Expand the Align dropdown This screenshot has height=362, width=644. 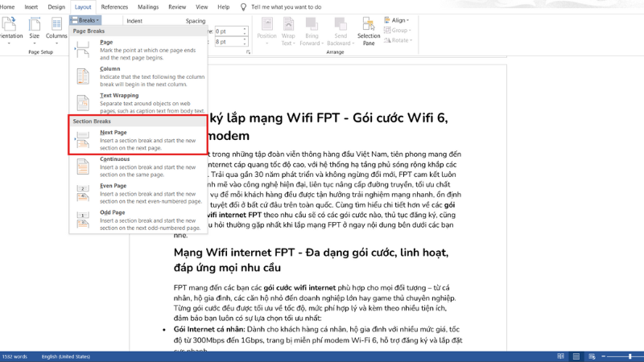(x=397, y=20)
